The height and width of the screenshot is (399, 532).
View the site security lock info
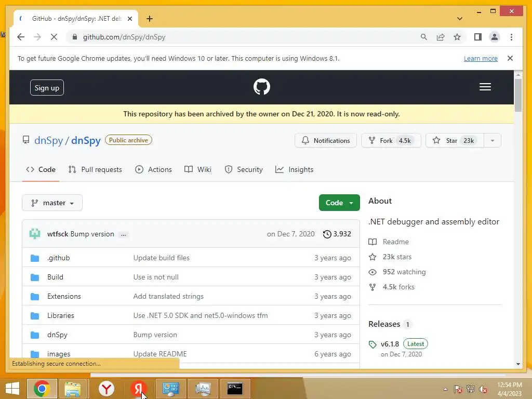tap(75, 37)
